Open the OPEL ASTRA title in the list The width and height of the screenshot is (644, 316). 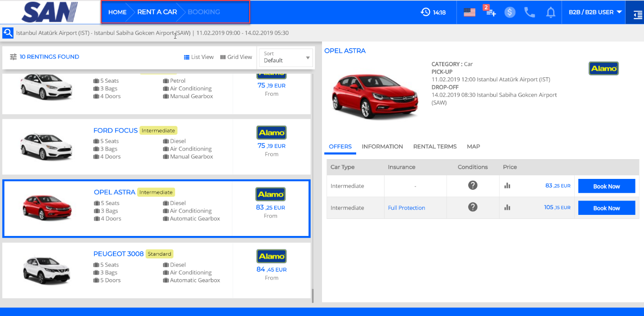click(x=115, y=192)
